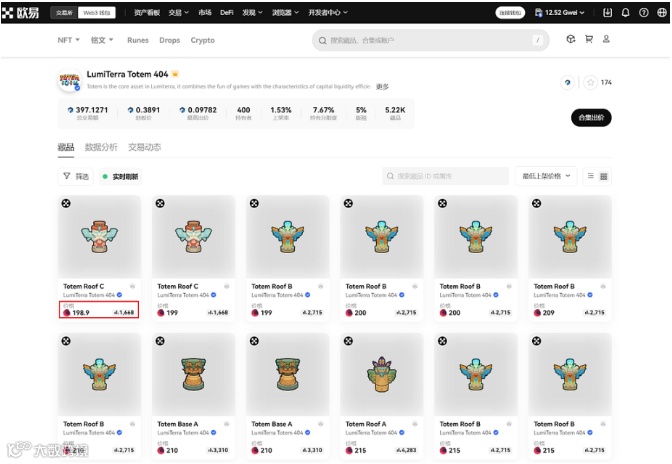Click the OKX logo in header
The height and width of the screenshot is (464, 672).
coord(20,12)
